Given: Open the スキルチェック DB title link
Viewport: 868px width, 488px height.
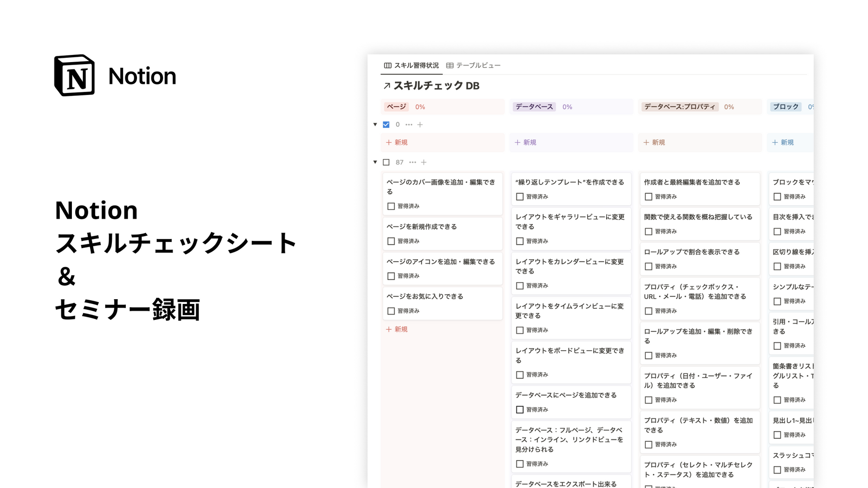Looking at the screenshot, I should 436,86.
